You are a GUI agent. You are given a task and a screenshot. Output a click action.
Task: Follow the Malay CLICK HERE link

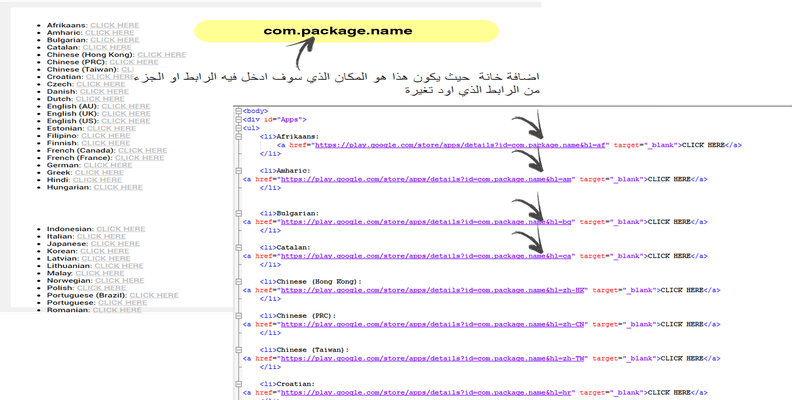pyautogui.click(x=100, y=273)
